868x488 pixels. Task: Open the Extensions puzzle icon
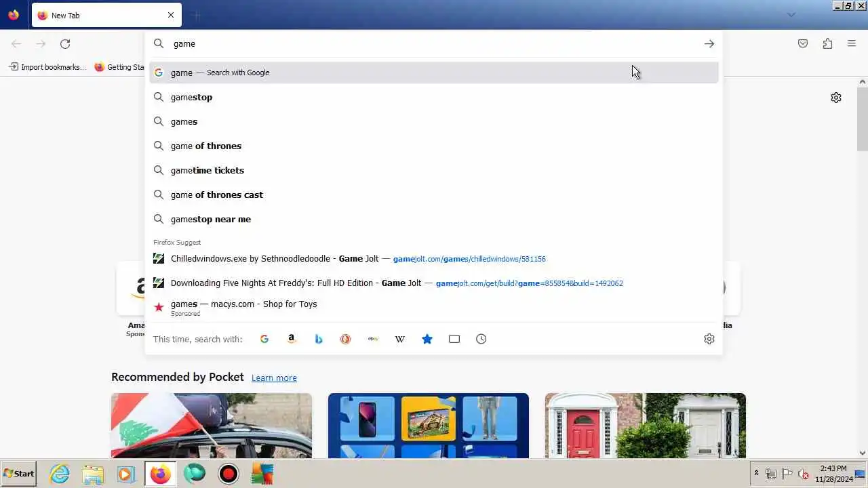point(827,43)
